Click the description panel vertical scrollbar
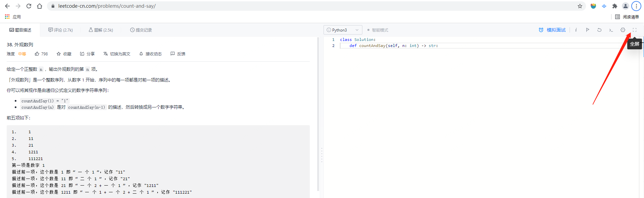 coord(318,114)
